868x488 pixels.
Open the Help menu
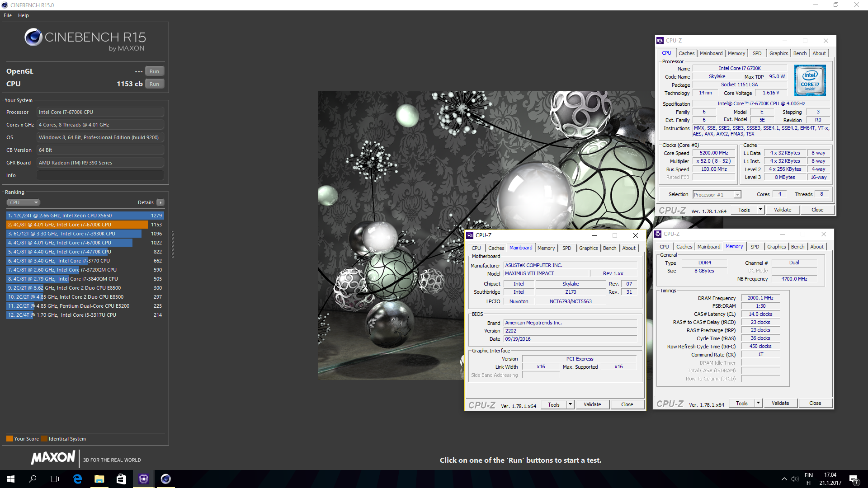(24, 15)
